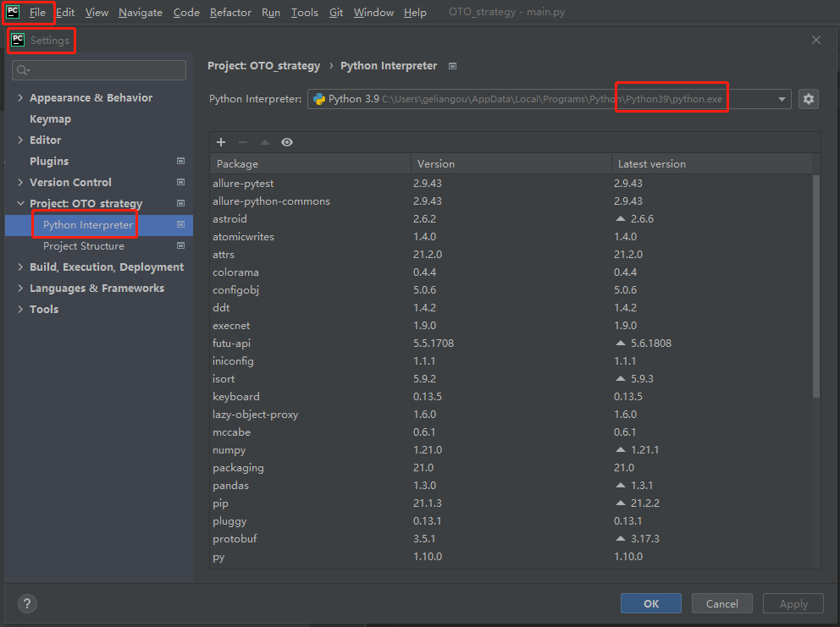Click the add package plus icon
The height and width of the screenshot is (627, 840).
click(x=221, y=142)
